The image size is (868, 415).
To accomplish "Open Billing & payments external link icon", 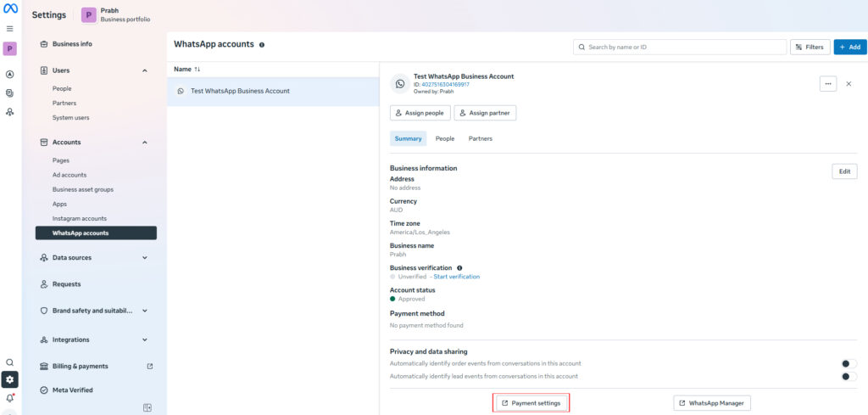I will pos(149,367).
